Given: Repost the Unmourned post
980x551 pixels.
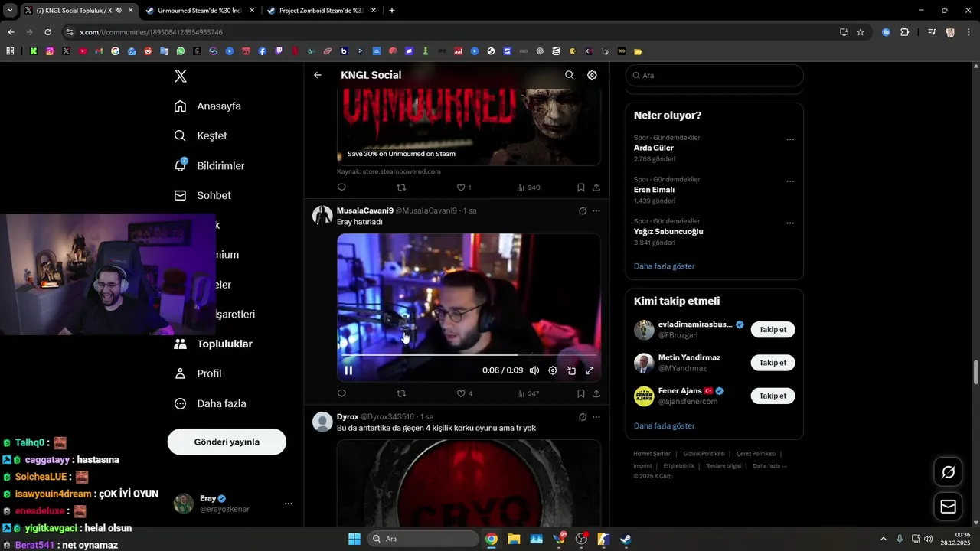Looking at the screenshot, I should pyautogui.click(x=401, y=187).
